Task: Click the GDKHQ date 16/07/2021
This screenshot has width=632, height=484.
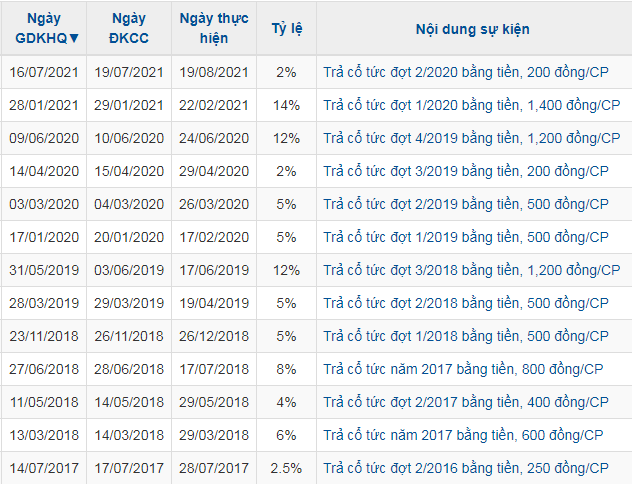Action: (43, 72)
